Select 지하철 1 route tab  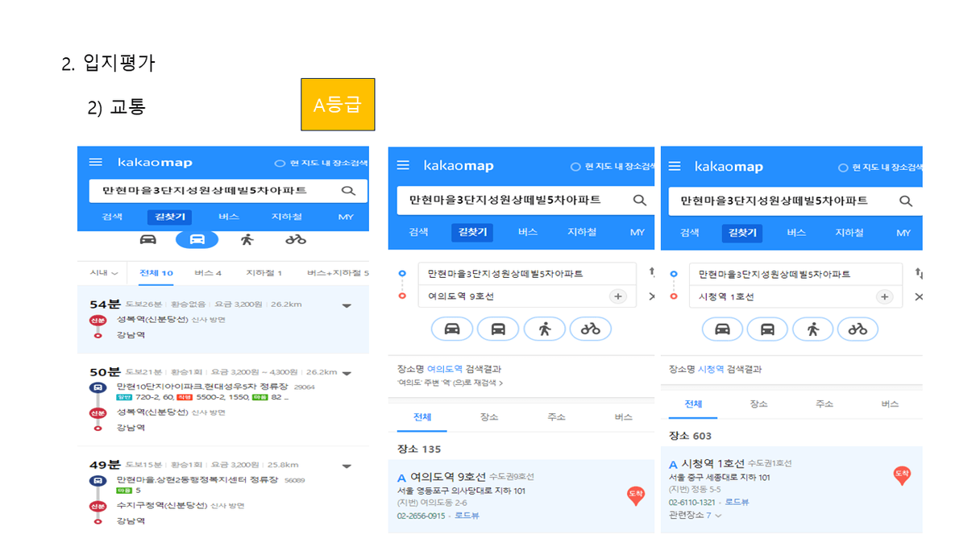click(264, 273)
